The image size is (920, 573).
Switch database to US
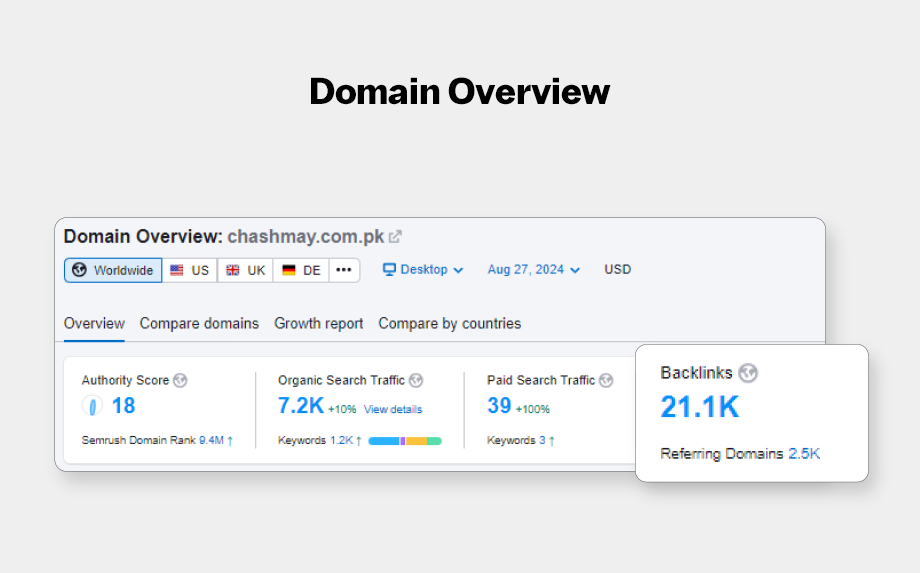[190, 270]
